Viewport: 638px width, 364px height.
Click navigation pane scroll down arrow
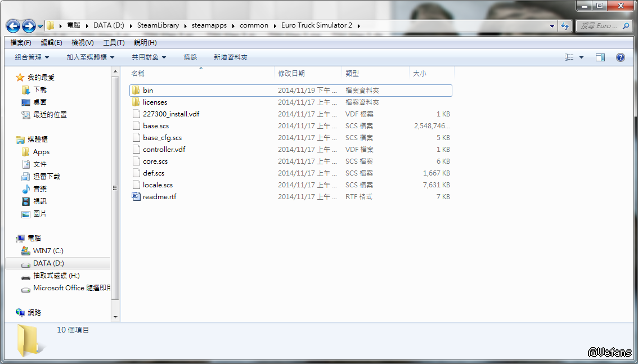click(115, 317)
